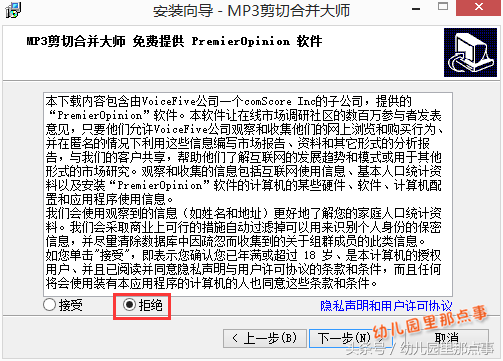Screen dimensions: 503x361
Task: Click the agreement line starting with '如您单击“接受”'
Action: pyautogui.click(x=244, y=255)
